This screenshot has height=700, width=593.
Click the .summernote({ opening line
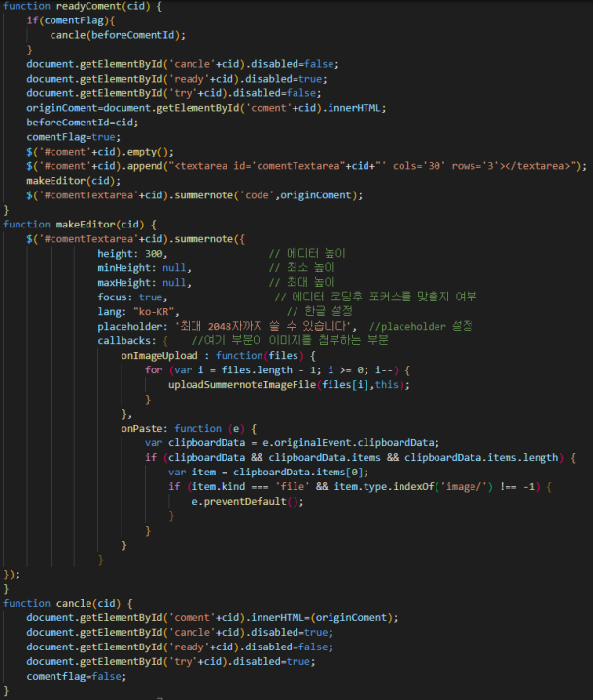(136, 239)
